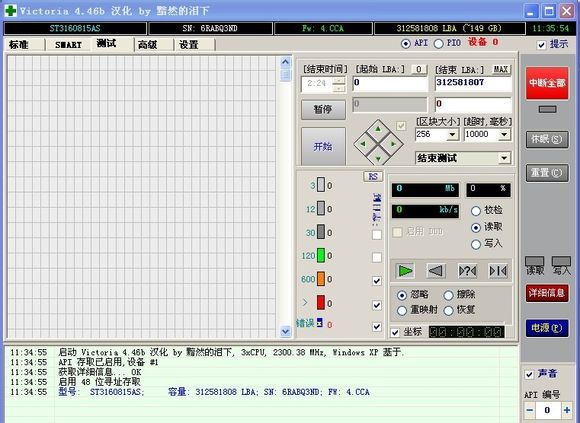Click the reverse scan triangle icon

pyautogui.click(x=436, y=271)
